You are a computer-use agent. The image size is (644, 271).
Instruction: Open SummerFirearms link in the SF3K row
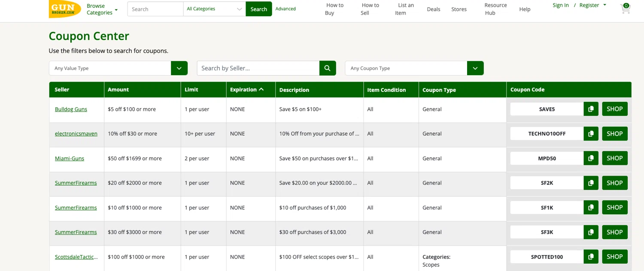[76, 232]
